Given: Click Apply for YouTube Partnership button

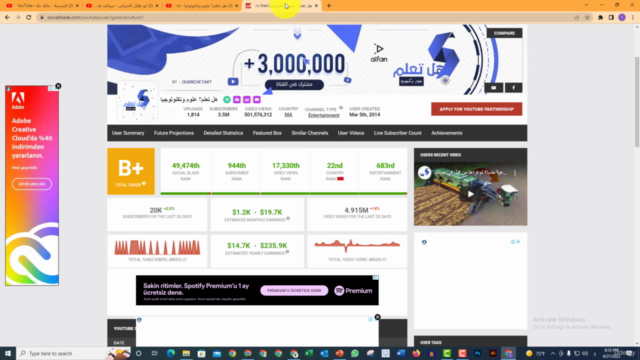Looking at the screenshot, I should point(477,109).
